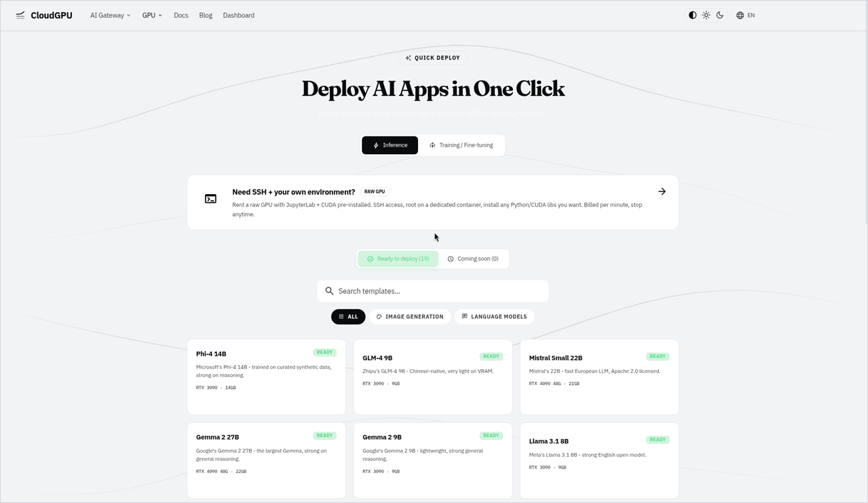Open the Phi-4 14B template card

click(x=266, y=377)
